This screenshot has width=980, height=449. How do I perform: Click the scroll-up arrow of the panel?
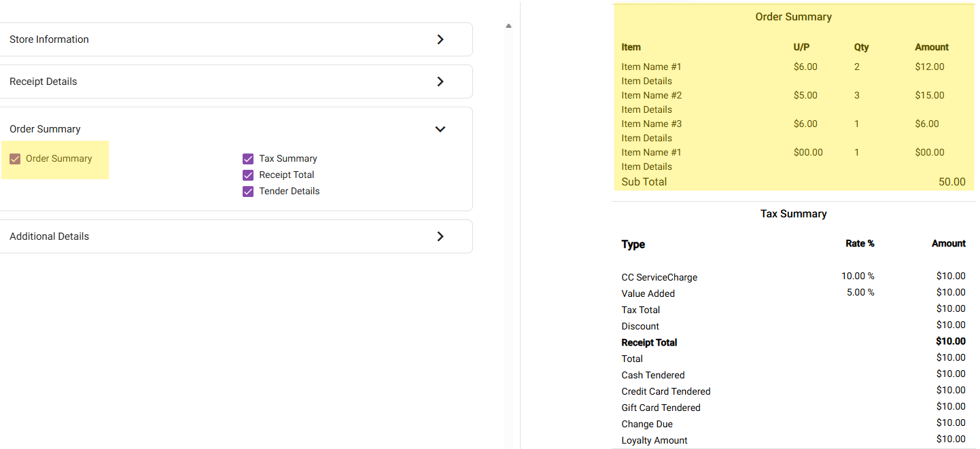coord(508,26)
